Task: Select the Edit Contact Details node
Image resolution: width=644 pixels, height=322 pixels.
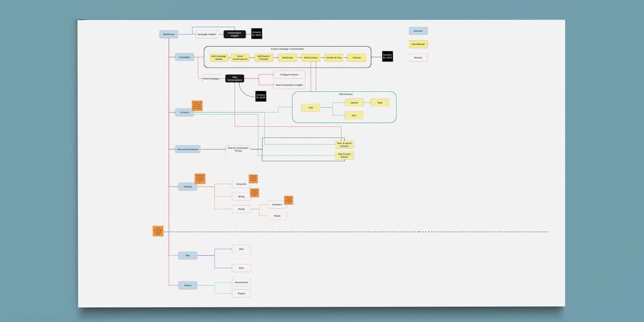Action: point(345,156)
